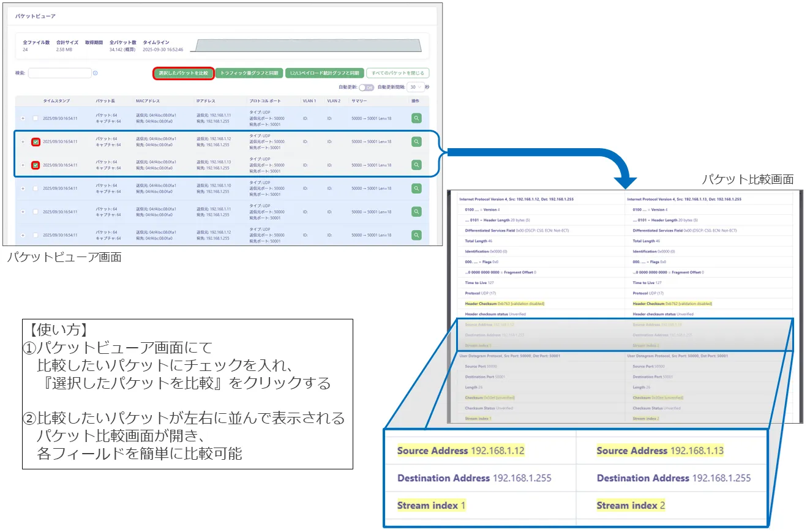This screenshot has width=810, height=532.
Task: Uncheck the checkbox for the 192.168.1.13 packet
Action: [x=36, y=165]
